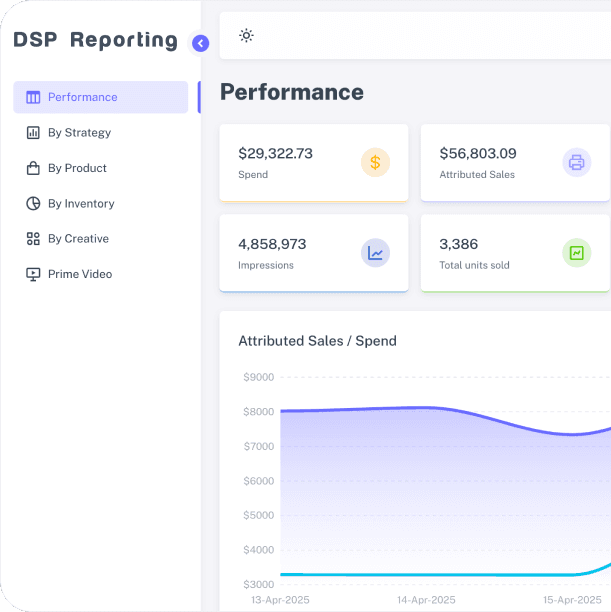Click the By Inventory pie chart icon
Screen dimensions: 611x612
tap(33, 204)
